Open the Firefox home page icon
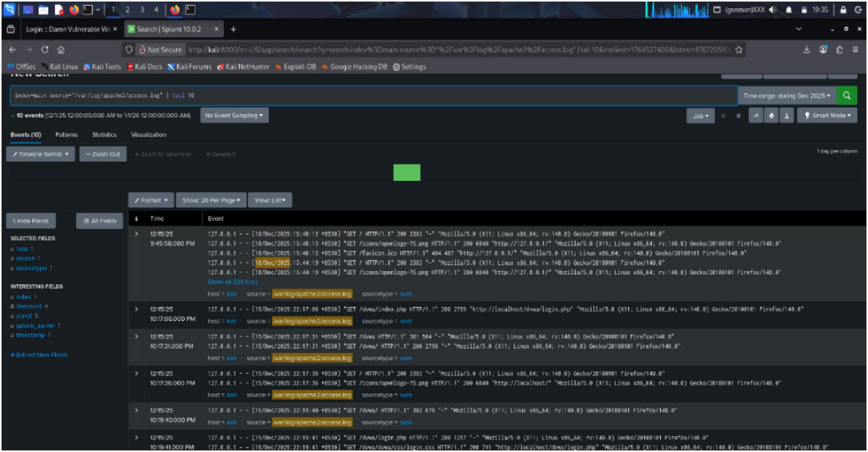 pyautogui.click(x=61, y=50)
